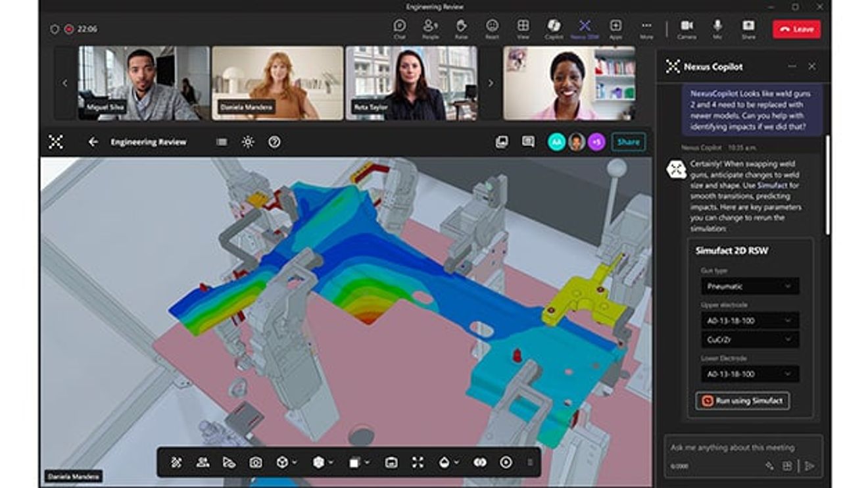Open the shaded render mode dropdown
The image size is (868, 488).
[x=322, y=462]
